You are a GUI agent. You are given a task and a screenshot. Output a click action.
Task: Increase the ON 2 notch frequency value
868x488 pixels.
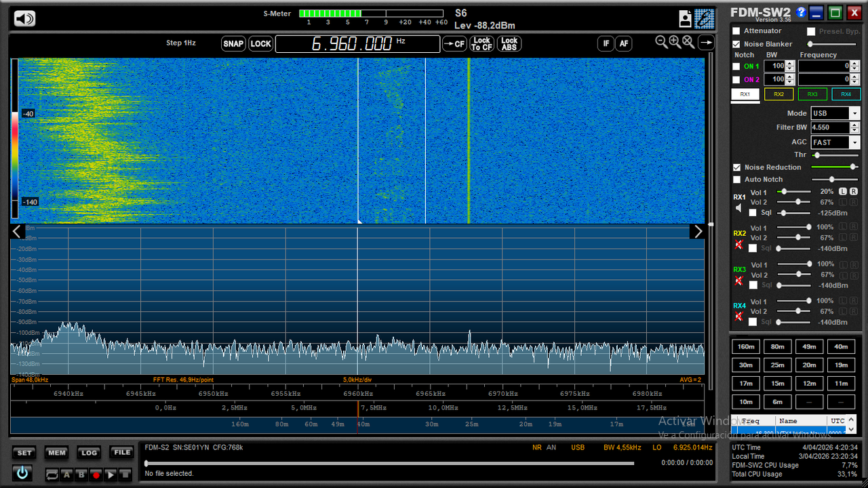855,77
